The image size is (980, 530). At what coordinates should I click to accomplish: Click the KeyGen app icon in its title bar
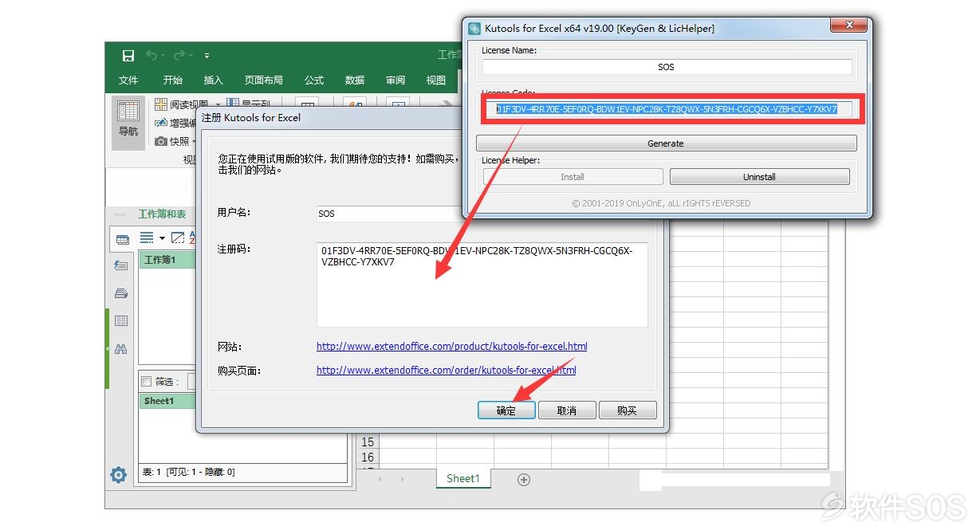coord(475,28)
